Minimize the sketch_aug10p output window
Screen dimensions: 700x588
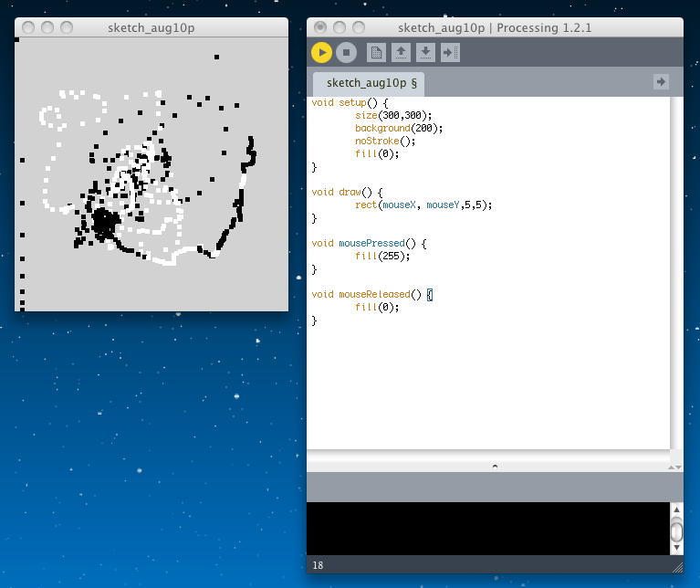(x=47, y=27)
